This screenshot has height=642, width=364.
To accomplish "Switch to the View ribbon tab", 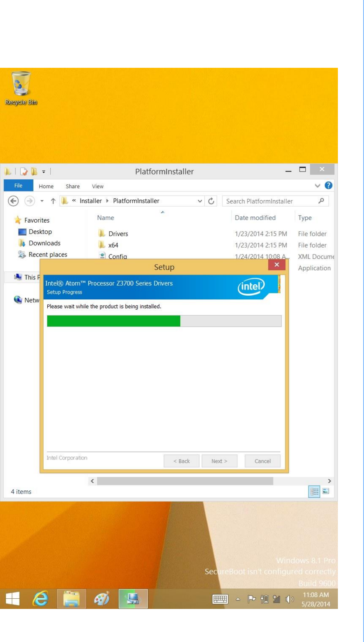I will click(98, 186).
